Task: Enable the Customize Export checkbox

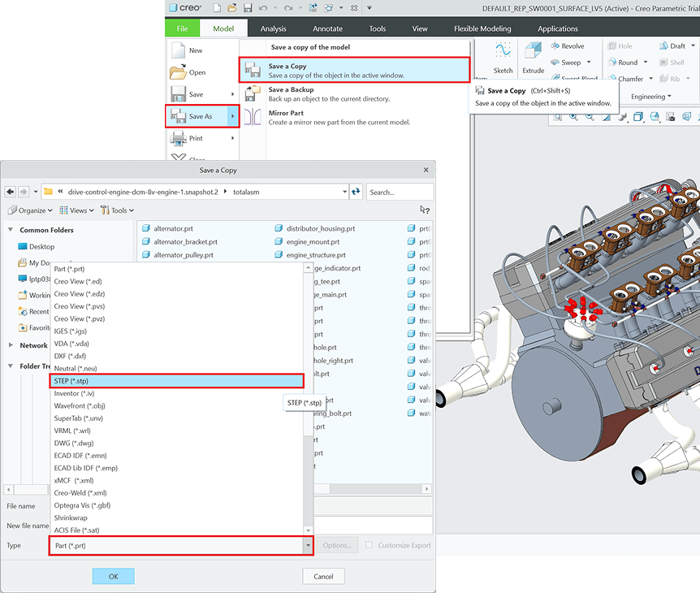Action: point(369,545)
